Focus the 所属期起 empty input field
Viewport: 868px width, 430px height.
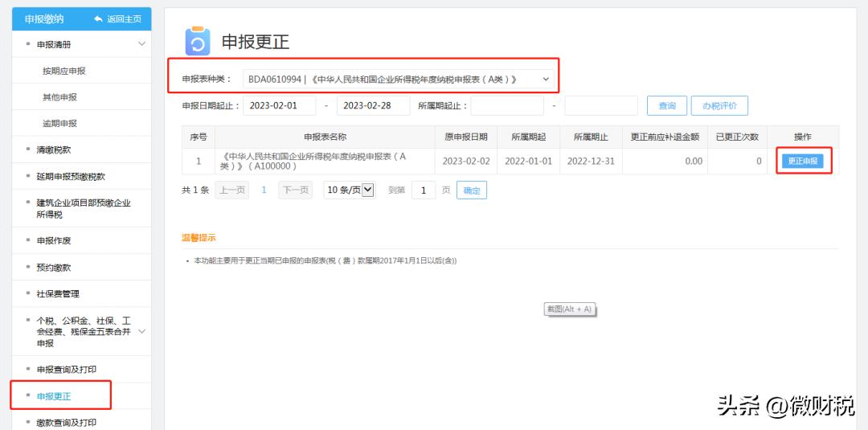pyautogui.click(x=507, y=106)
